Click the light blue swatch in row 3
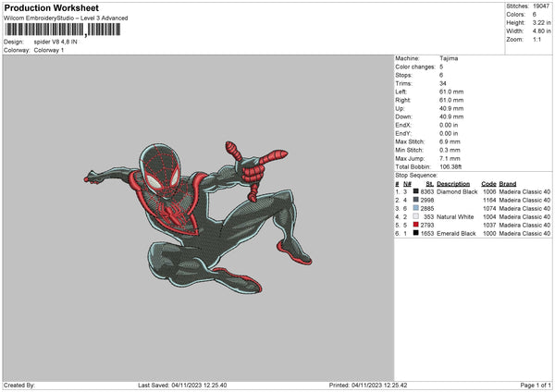Image resolution: width=555 pixels, height=392 pixels. 415,208
